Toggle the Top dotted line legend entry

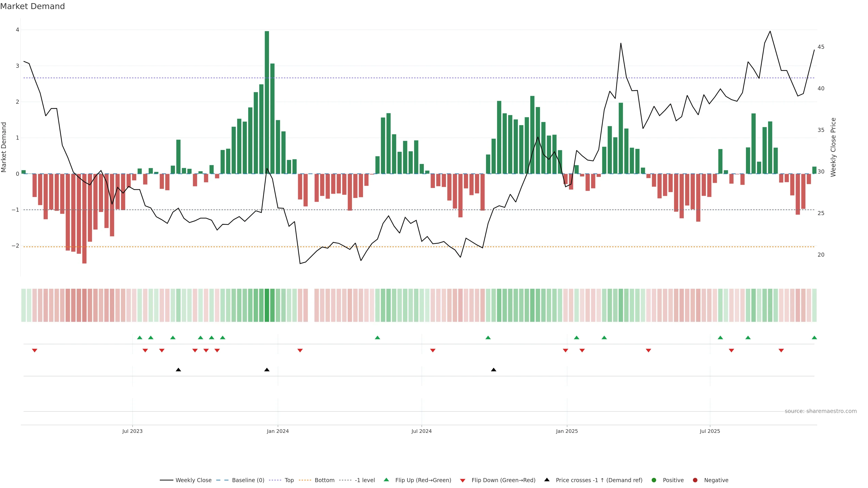289,480
